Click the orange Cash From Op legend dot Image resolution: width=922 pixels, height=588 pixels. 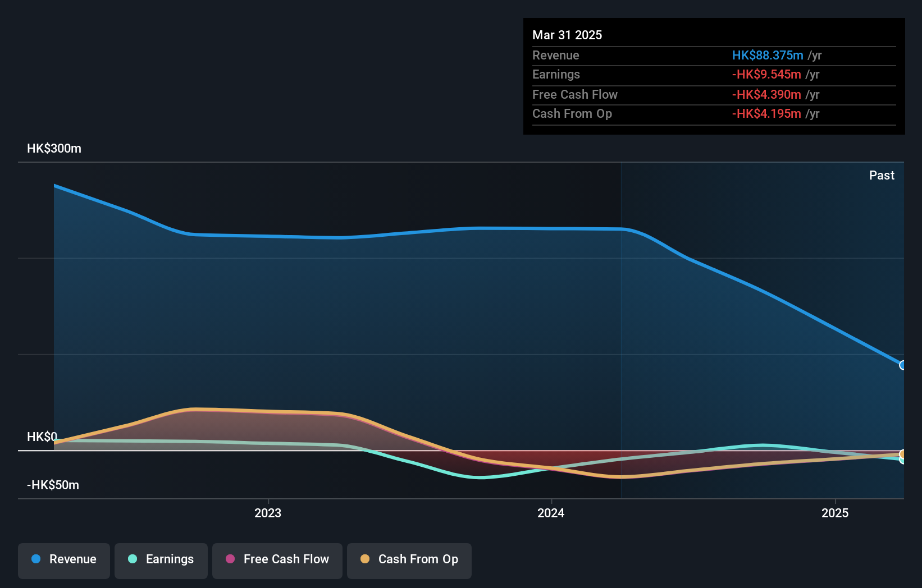[365, 559]
